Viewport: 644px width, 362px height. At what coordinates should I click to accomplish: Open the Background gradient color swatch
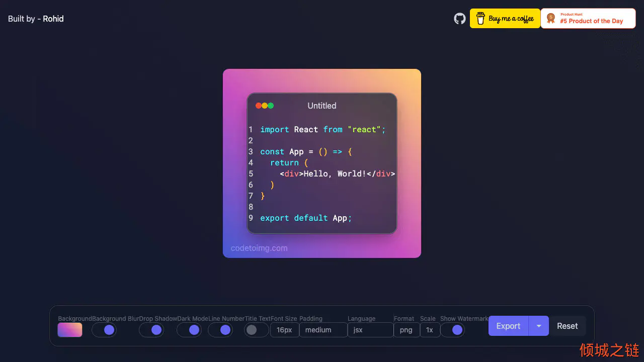pyautogui.click(x=70, y=330)
